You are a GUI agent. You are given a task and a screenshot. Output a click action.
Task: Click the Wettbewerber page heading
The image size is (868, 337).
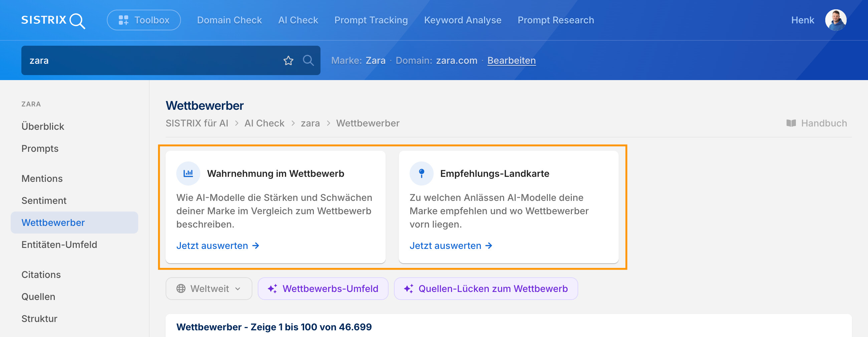click(x=205, y=106)
